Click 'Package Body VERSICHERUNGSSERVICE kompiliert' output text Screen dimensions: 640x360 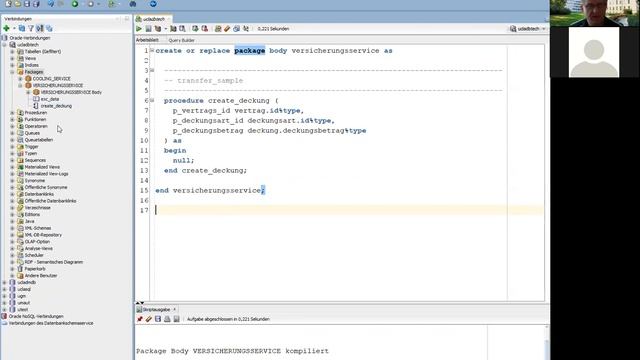pyautogui.click(x=232, y=351)
